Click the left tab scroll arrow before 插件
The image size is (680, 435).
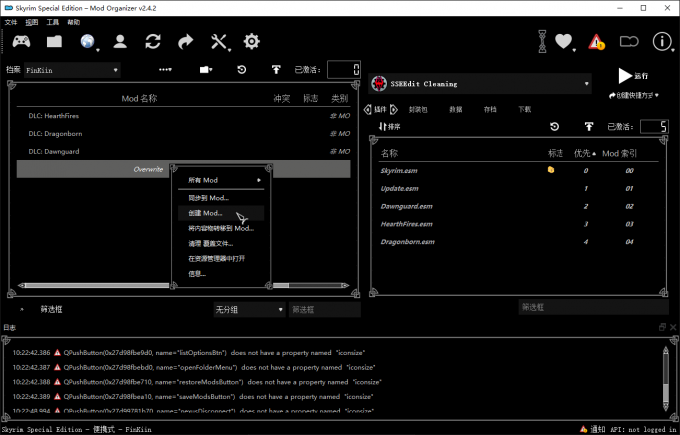368,109
